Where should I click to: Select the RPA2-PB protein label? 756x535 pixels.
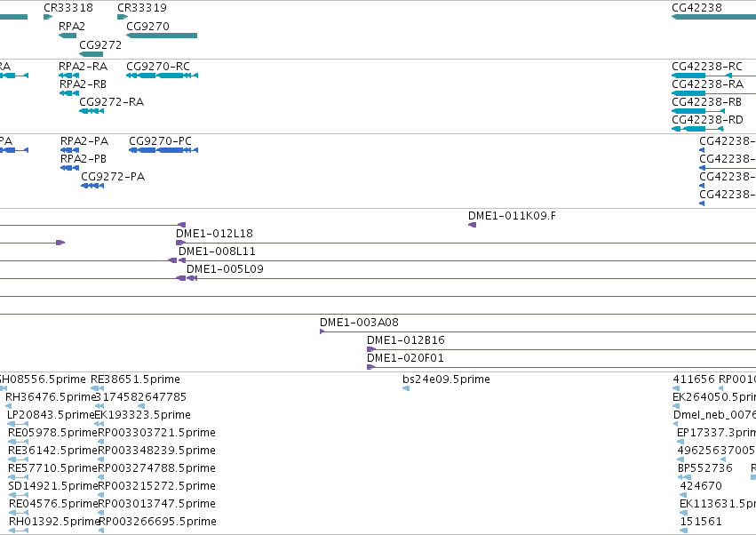point(84,159)
